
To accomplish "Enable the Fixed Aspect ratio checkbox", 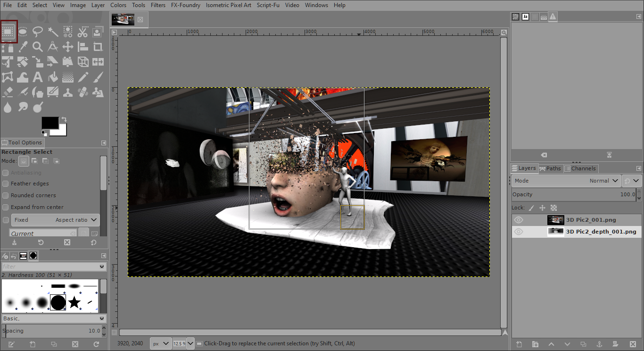I will coord(6,220).
